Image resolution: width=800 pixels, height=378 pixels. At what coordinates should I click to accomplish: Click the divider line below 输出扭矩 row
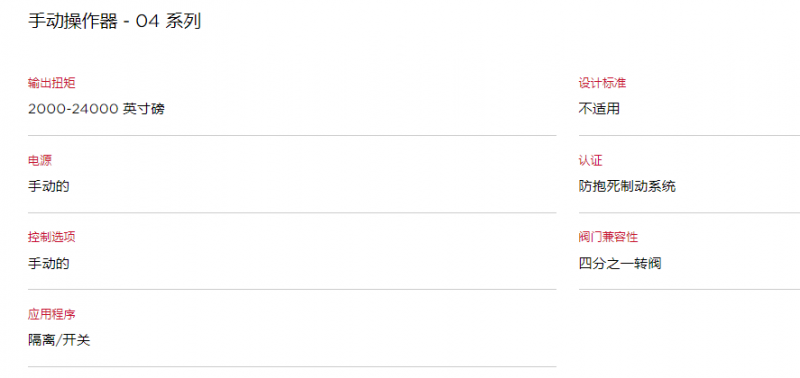[x=292, y=136]
